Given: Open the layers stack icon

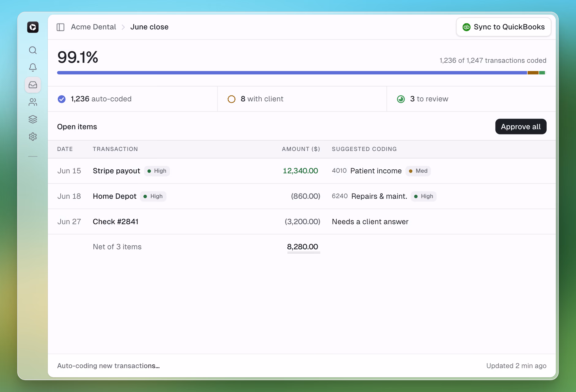Looking at the screenshot, I should click(33, 119).
